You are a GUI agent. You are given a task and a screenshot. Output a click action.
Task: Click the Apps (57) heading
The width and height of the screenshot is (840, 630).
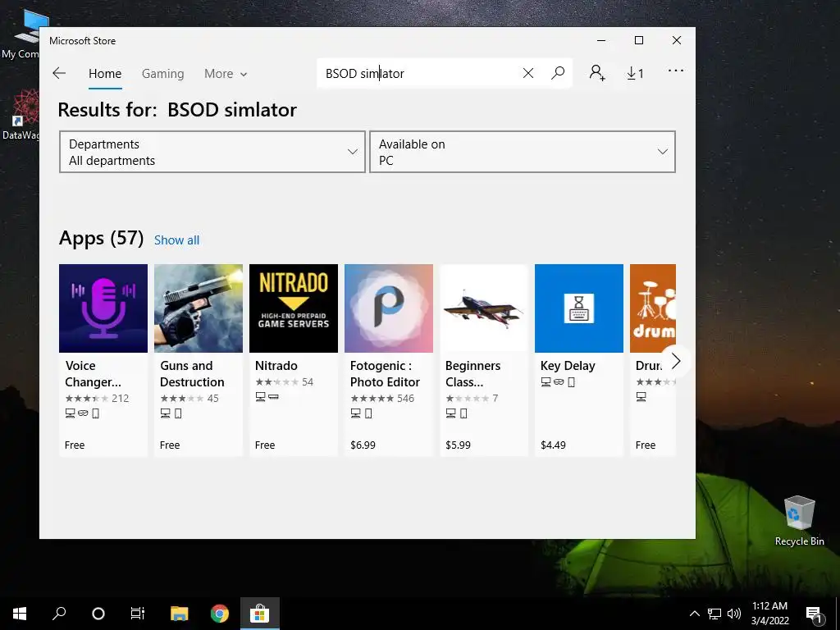coord(101,238)
